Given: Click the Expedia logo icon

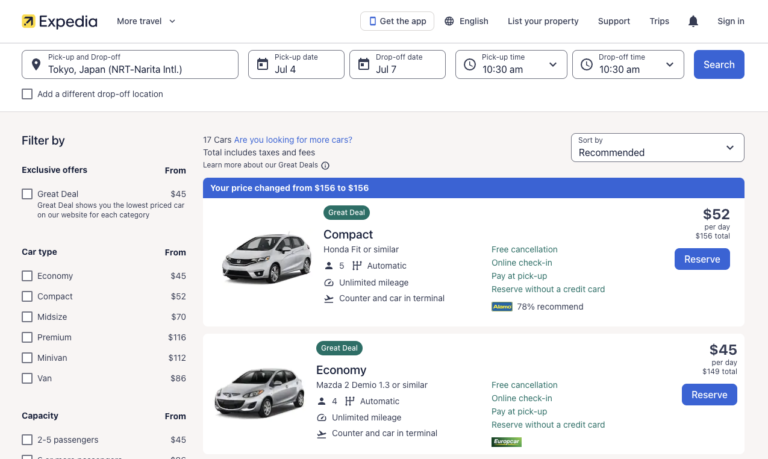Looking at the screenshot, I should [x=29, y=21].
